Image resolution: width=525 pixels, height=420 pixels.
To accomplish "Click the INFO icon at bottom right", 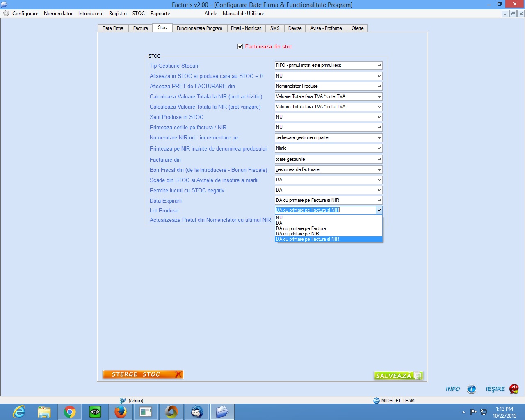I will pos(472,389).
